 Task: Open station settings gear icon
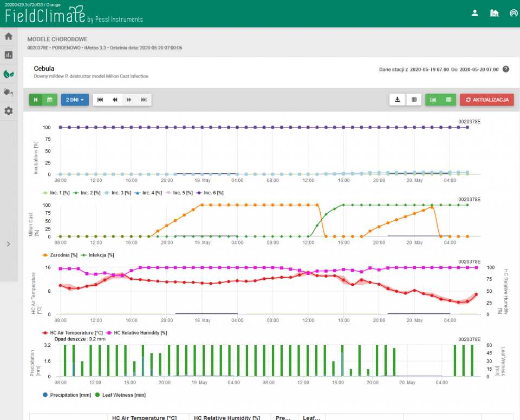click(x=9, y=111)
